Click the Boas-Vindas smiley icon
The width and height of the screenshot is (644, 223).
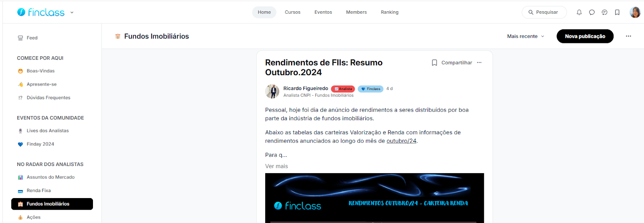click(x=20, y=71)
